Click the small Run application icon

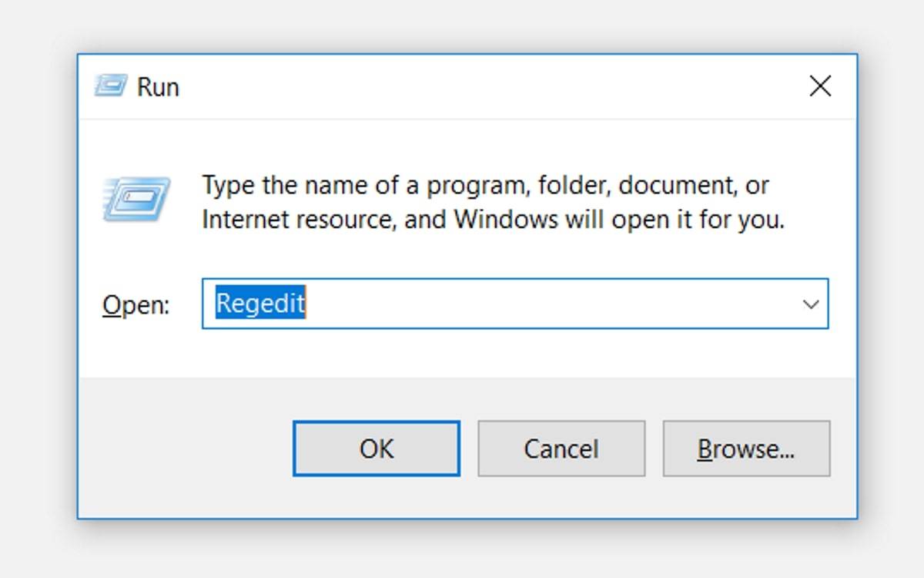pyautogui.click(x=111, y=86)
